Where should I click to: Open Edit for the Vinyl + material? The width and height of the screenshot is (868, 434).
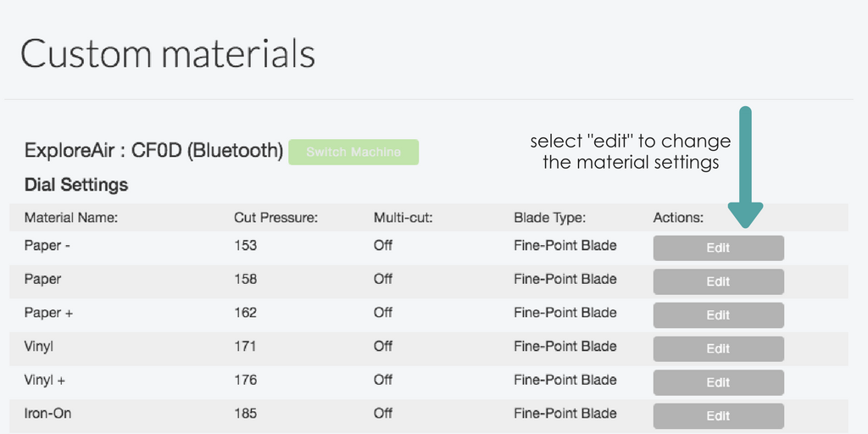click(x=718, y=382)
